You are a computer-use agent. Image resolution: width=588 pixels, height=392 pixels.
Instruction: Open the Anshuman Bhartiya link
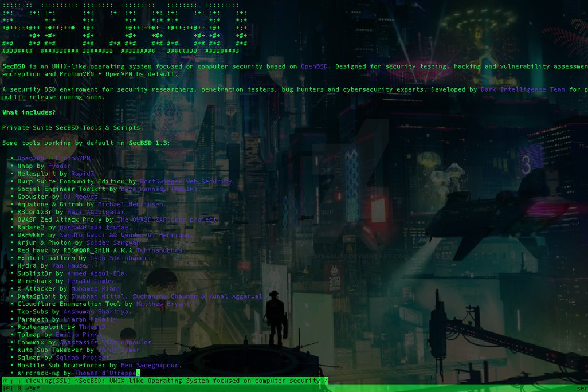[x=96, y=312]
